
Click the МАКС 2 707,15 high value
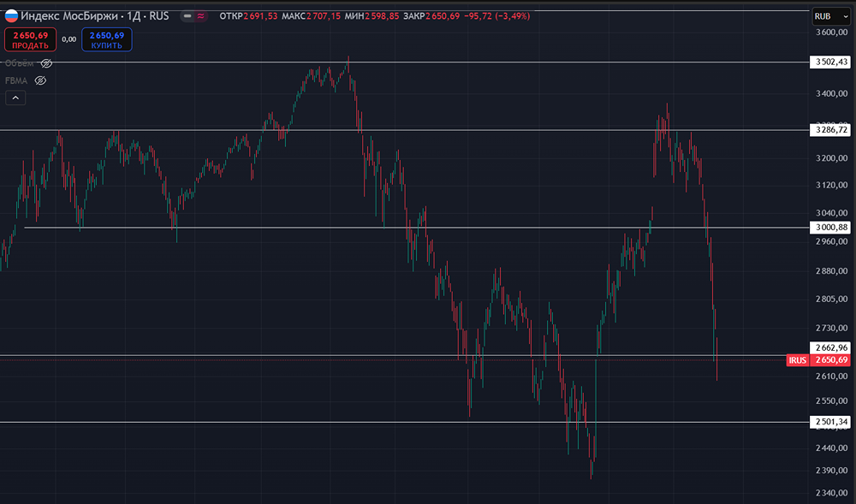311,16
